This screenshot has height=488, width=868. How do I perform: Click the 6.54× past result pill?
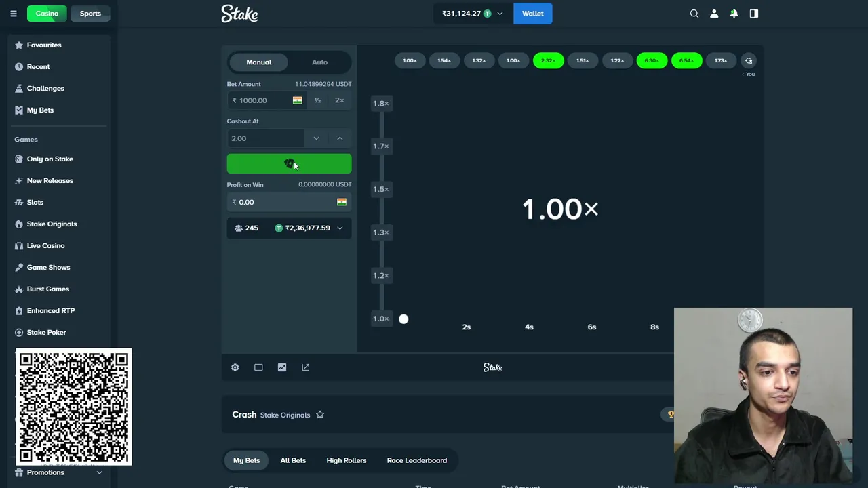pyautogui.click(x=686, y=60)
